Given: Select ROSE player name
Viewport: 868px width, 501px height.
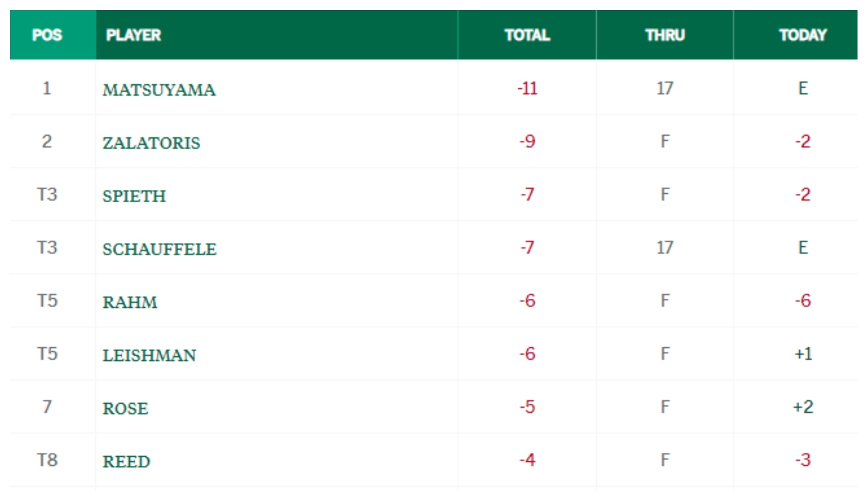Looking at the screenshot, I should tap(125, 408).
